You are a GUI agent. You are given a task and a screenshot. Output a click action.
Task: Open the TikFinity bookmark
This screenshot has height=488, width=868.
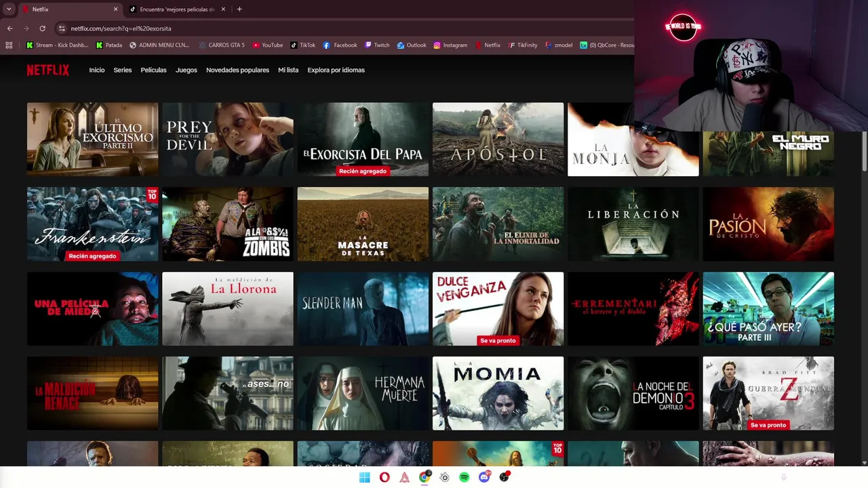[523, 45]
